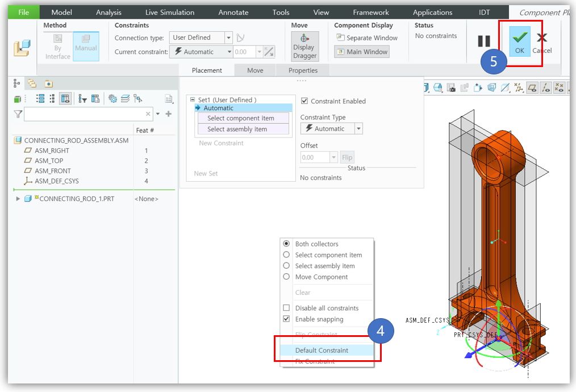The width and height of the screenshot is (576, 392).
Task: Toggle the Display Dragger tool
Action: coord(304,46)
